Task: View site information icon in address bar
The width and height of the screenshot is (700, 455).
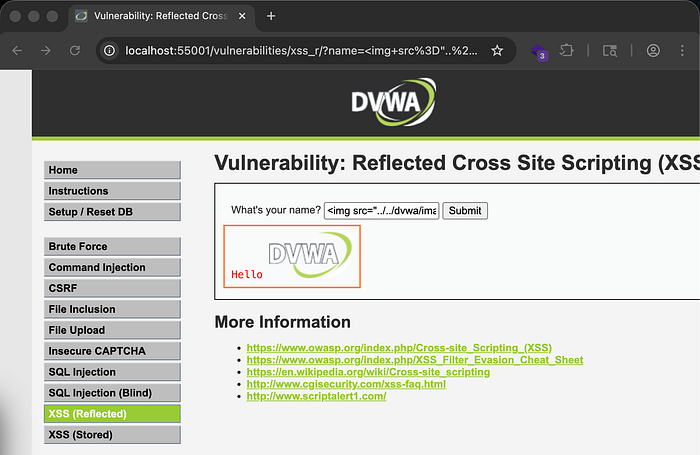Action: tap(109, 50)
